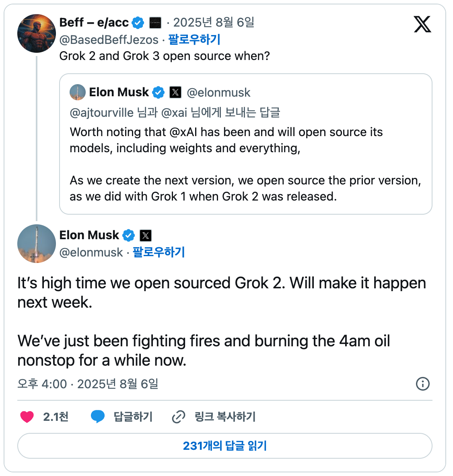Click the 링크 복사하기 copy link label

[x=225, y=417]
